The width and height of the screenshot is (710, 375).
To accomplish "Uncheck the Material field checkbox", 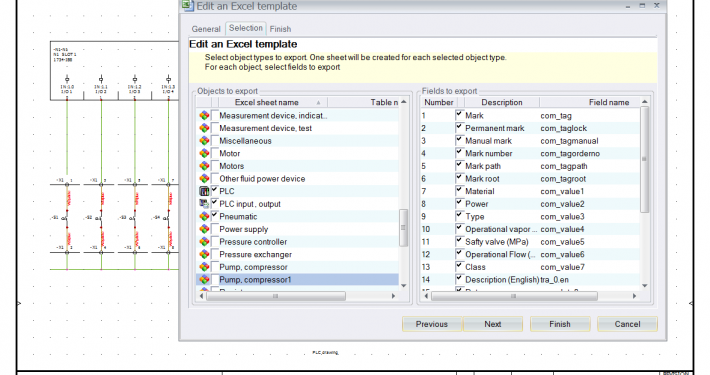I will 459,191.
